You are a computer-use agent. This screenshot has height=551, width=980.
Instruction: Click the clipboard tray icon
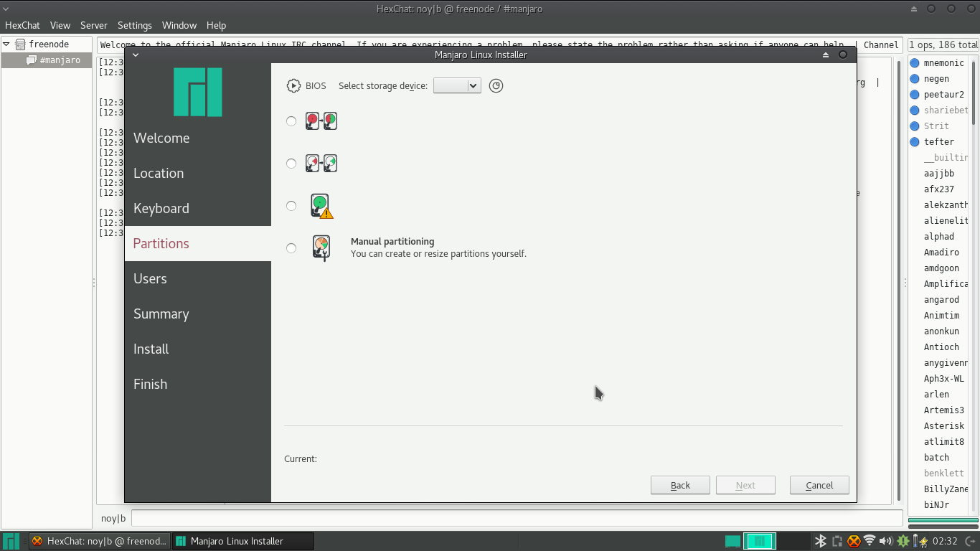tap(837, 541)
